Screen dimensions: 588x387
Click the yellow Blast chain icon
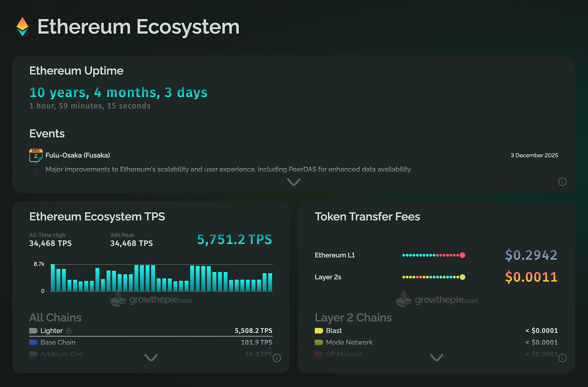(x=319, y=331)
